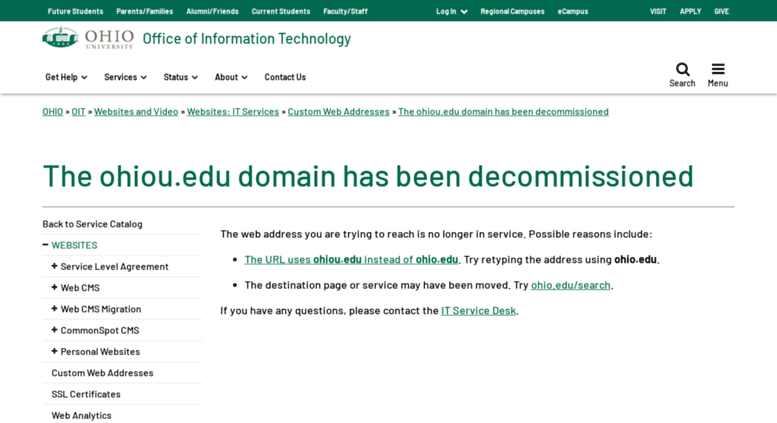Click the VISIT button
The width and height of the screenshot is (777, 423).
tap(658, 11)
